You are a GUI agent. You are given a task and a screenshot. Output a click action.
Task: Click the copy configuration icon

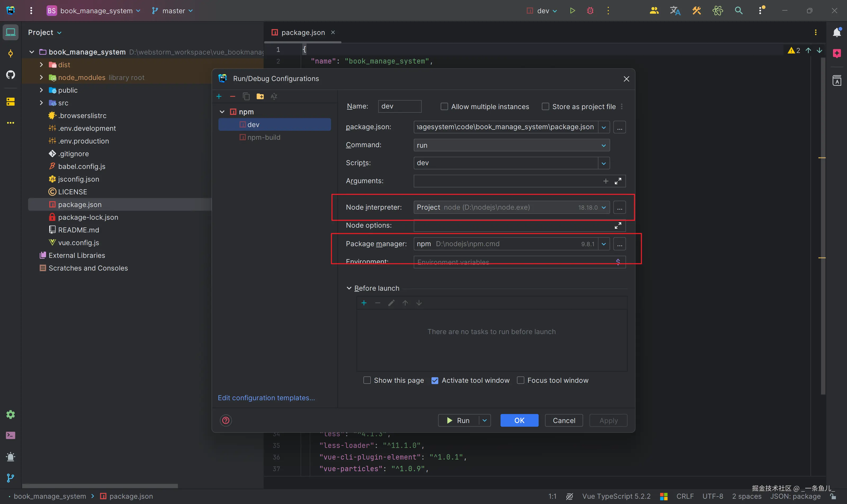tap(246, 96)
